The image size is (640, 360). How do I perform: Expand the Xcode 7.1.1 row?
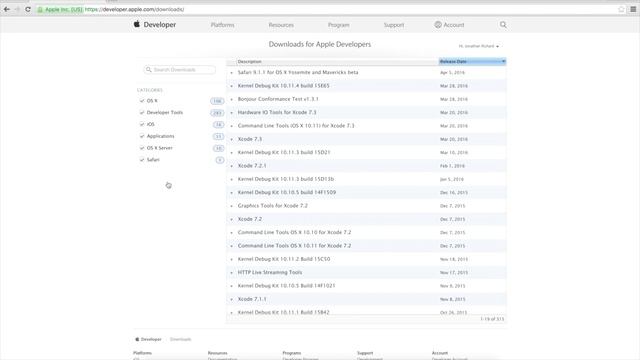point(231,299)
